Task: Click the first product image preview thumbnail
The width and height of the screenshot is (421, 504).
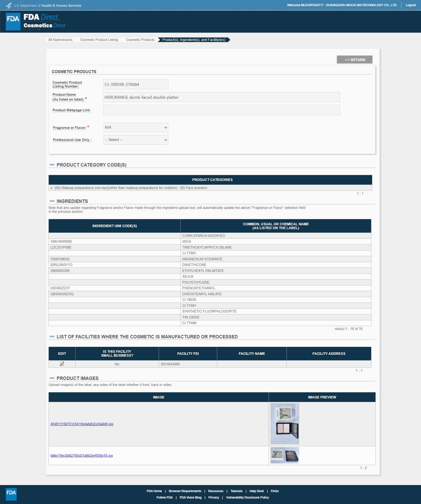Action: pyautogui.click(x=285, y=424)
